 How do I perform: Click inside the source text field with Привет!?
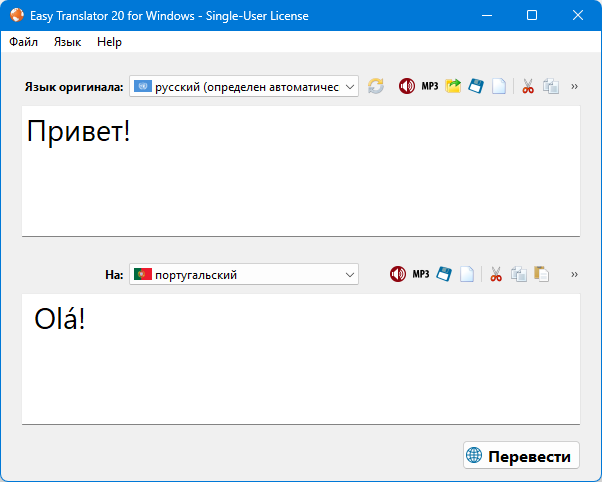pyautogui.click(x=301, y=171)
